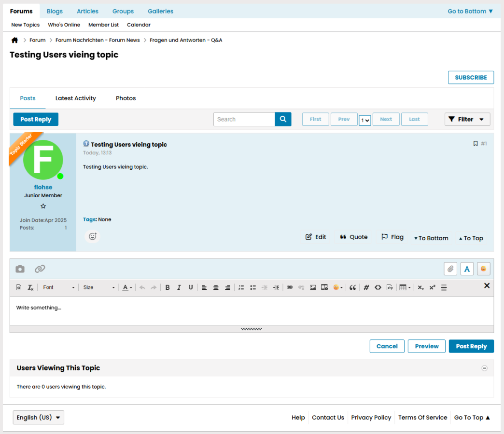The height and width of the screenshot is (434, 504).
Task: Click the Quote block icon in toolbar
Action: [352, 287]
